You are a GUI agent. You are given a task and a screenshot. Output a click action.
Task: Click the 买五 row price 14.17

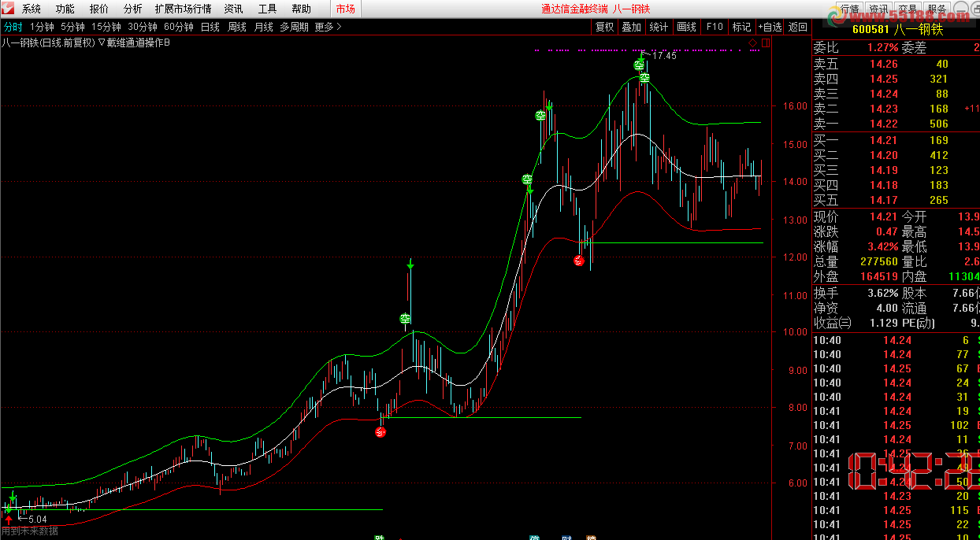pyautogui.click(x=884, y=201)
